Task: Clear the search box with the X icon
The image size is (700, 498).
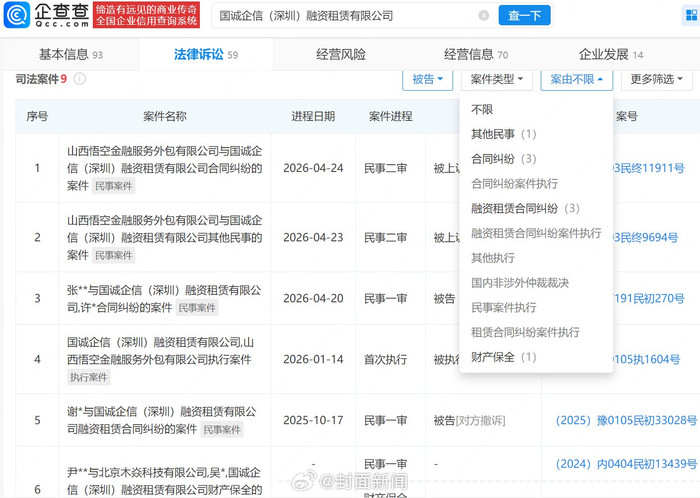Action: 484,16
